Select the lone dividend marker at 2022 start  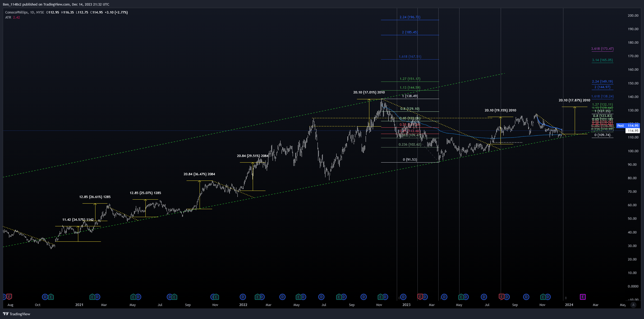click(243, 297)
